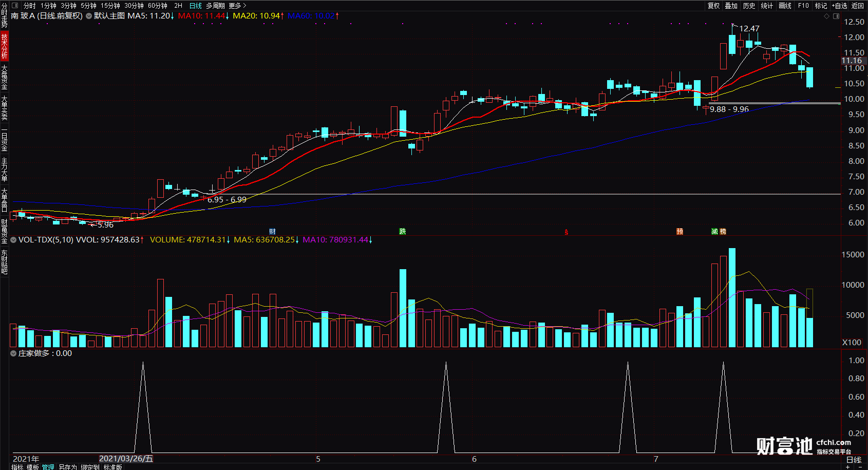Open 统计 statistics
The height and width of the screenshot is (470, 868).
767,6
